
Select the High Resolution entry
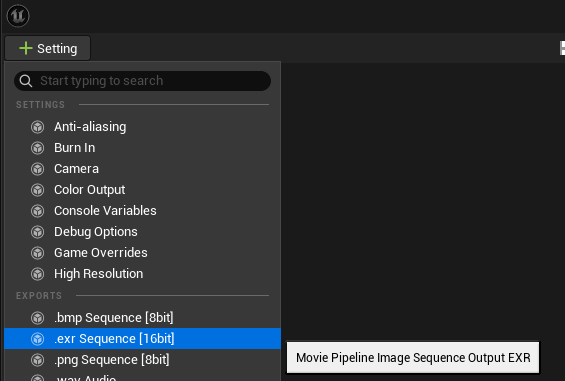[142, 274]
